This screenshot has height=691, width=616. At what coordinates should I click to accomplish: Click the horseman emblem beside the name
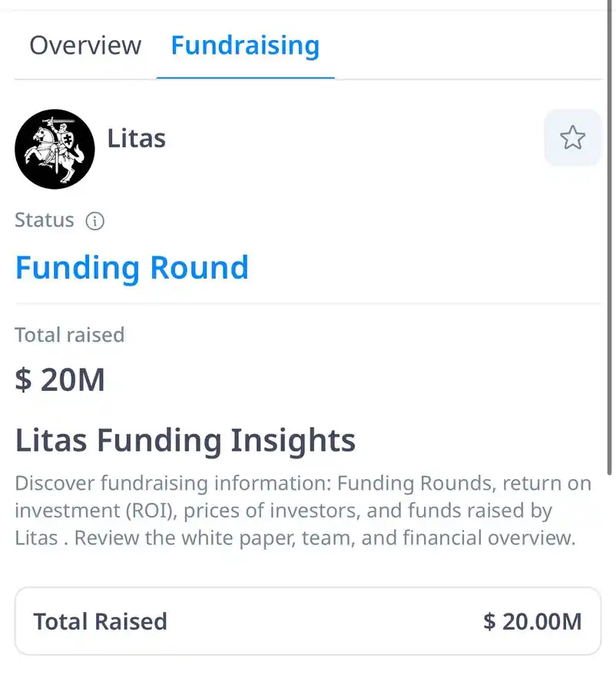point(55,149)
